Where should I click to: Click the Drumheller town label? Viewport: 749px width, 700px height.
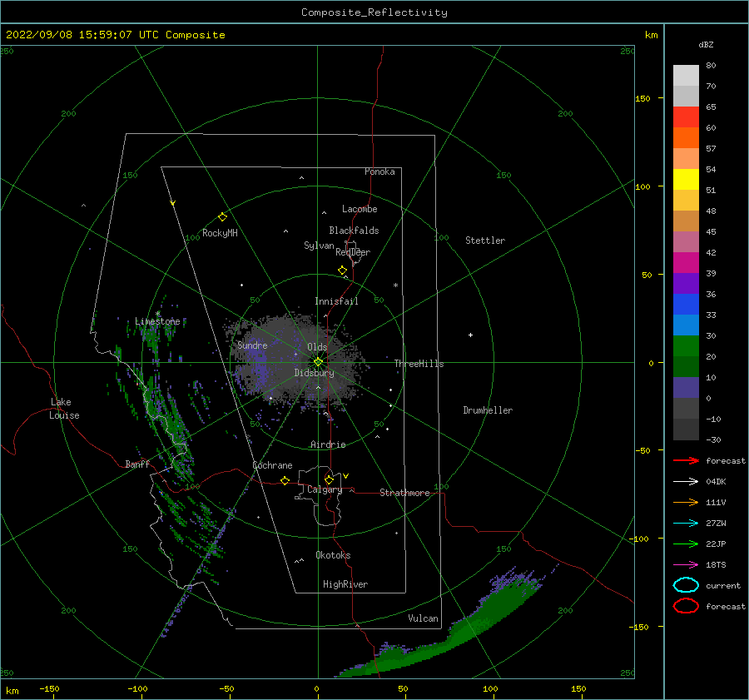[488, 410]
